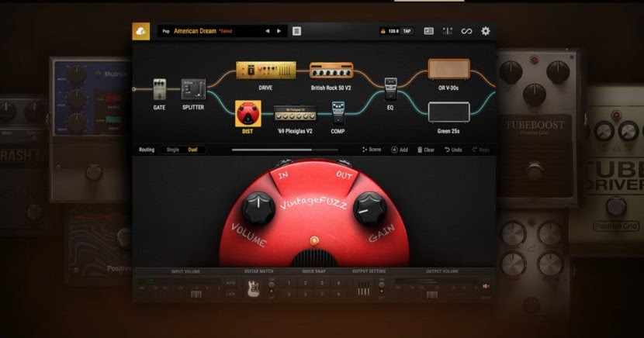Select Quick Snap slot 1

point(289,283)
